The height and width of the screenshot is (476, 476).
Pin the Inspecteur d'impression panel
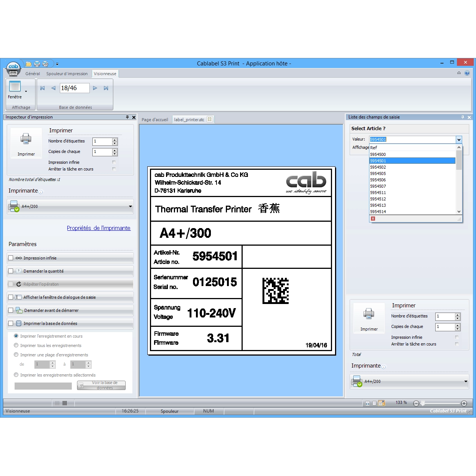point(128,117)
